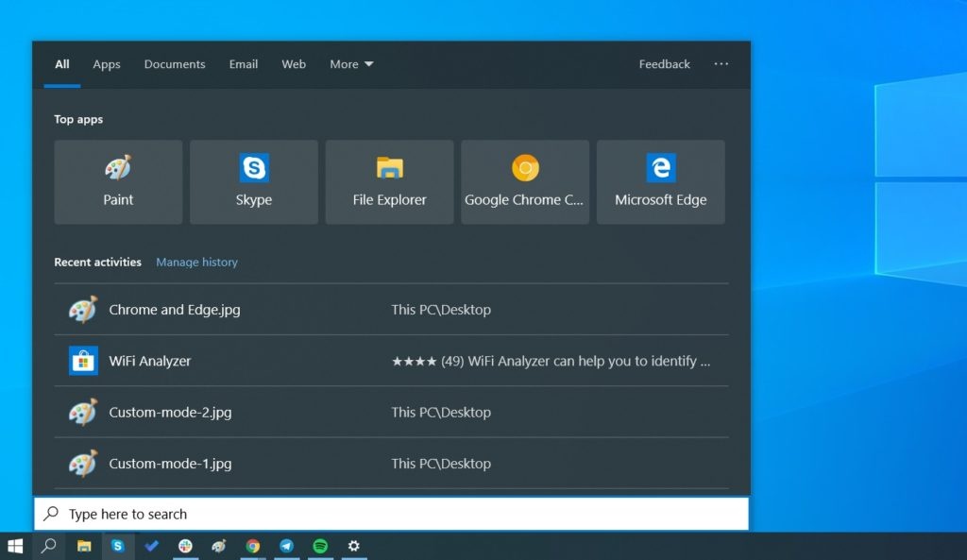Viewport: 967px width, 560px height.
Task: Open Slack from the taskbar
Action: (185, 546)
